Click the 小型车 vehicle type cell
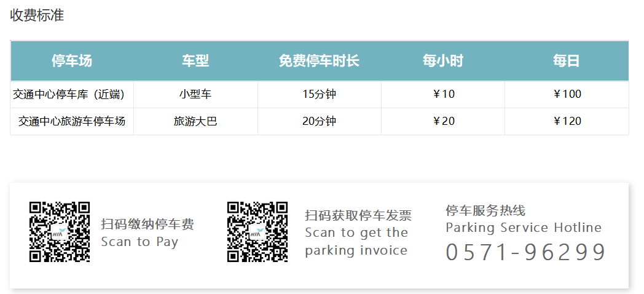644x294 pixels. coord(195,95)
